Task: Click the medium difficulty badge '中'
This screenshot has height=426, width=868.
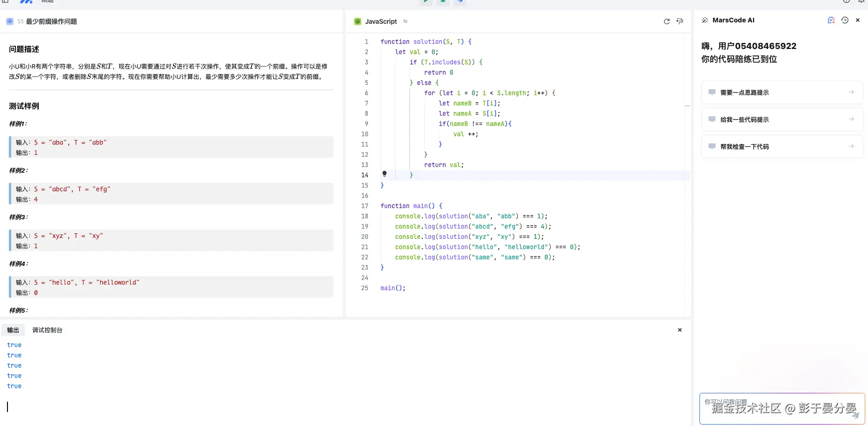Action: click(10, 21)
